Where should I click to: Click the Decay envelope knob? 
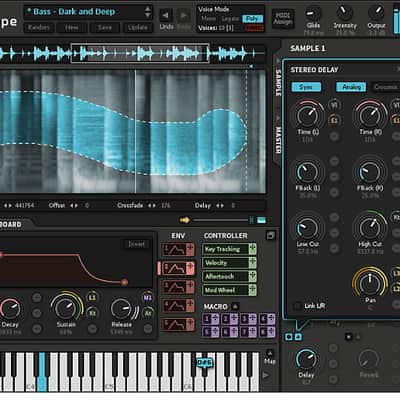(10, 308)
